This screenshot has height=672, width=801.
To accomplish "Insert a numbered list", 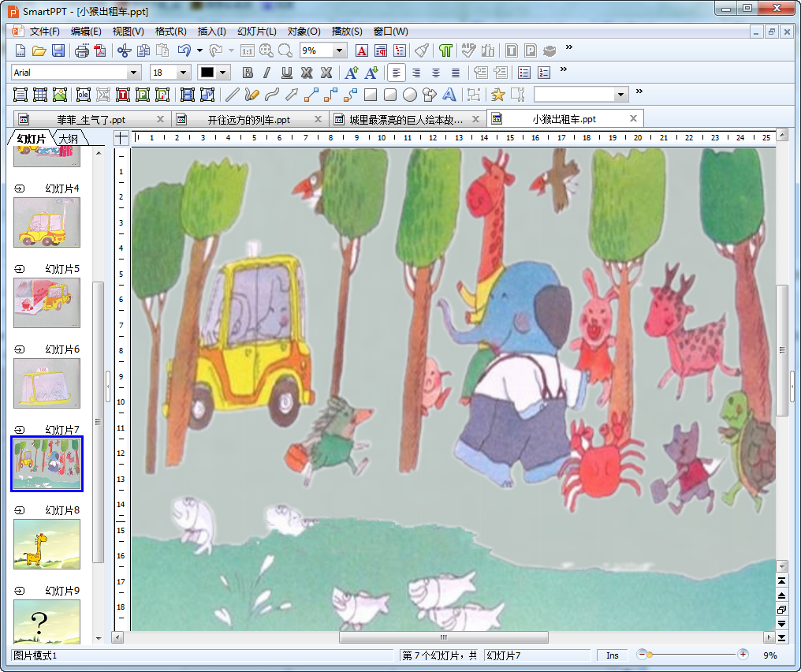I will coord(544,73).
